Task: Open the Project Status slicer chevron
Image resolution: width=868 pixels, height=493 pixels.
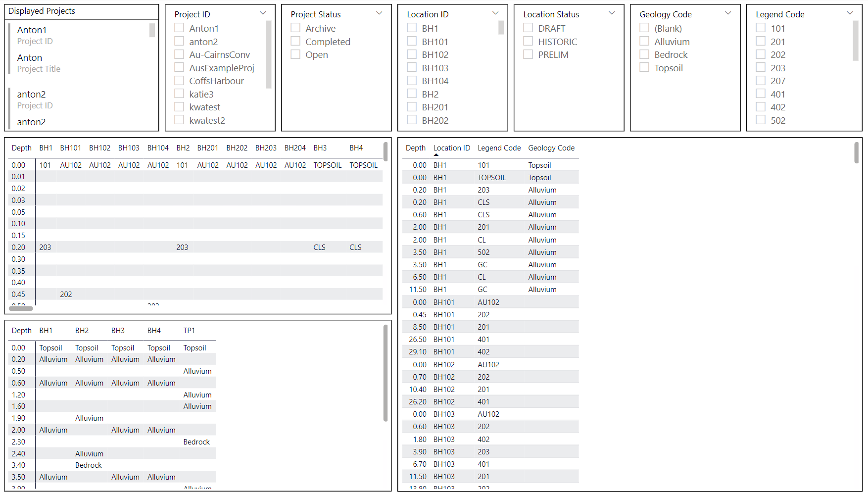Action: pos(379,13)
